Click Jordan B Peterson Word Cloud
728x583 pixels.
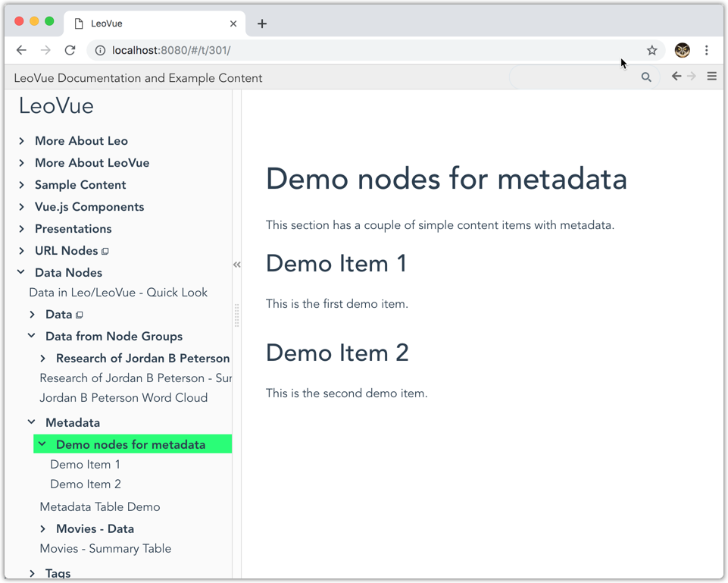click(x=123, y=398)
